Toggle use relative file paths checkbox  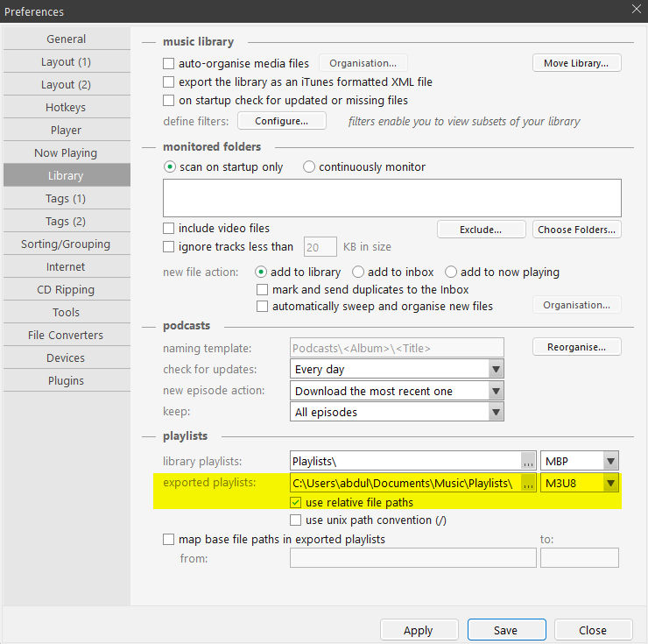(x=296, y=502)
